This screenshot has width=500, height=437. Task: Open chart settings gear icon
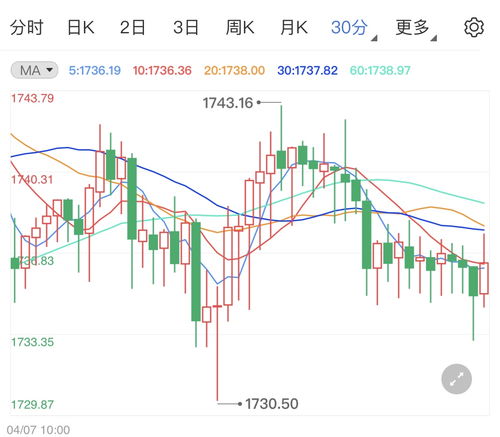click(x=474, y=28)
